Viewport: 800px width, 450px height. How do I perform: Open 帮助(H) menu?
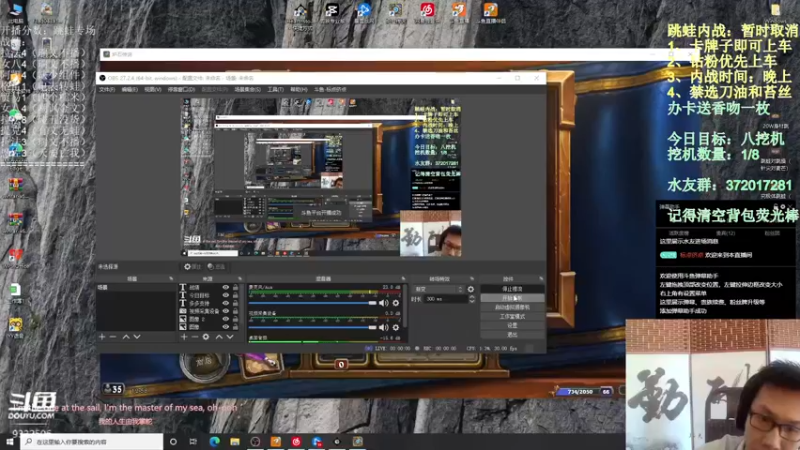click(x=298, y=89)
